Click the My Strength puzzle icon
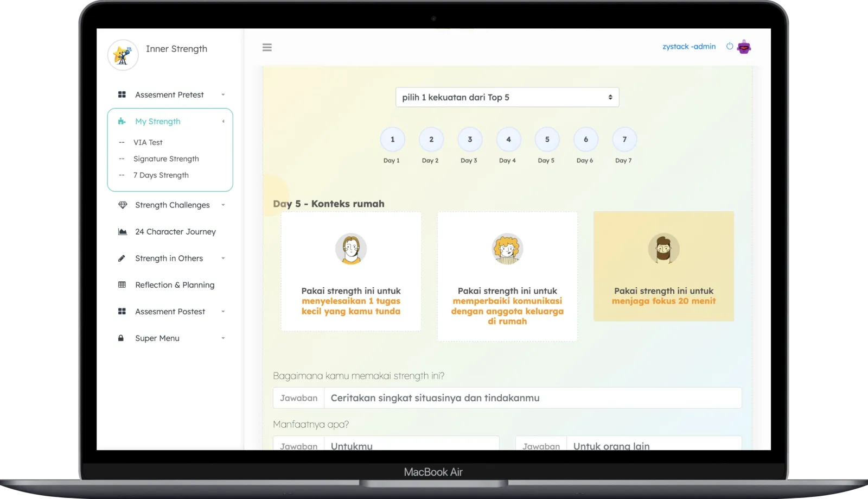The image size is (868, 499). point(122,122)
